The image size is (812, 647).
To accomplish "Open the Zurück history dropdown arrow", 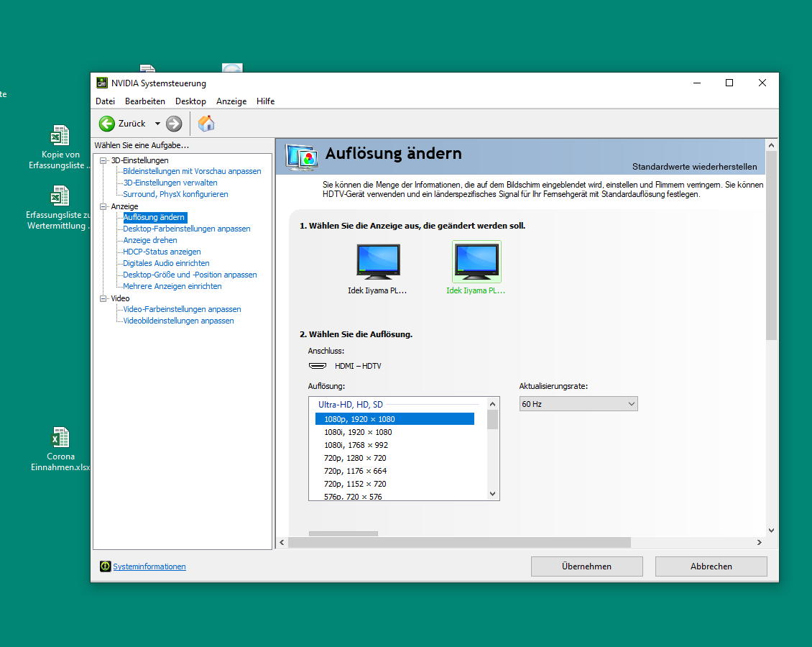I will point(157,124).
